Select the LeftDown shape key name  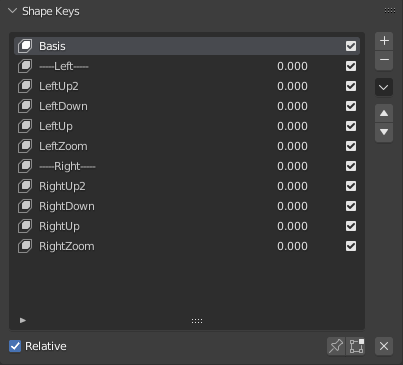[63, 106]
